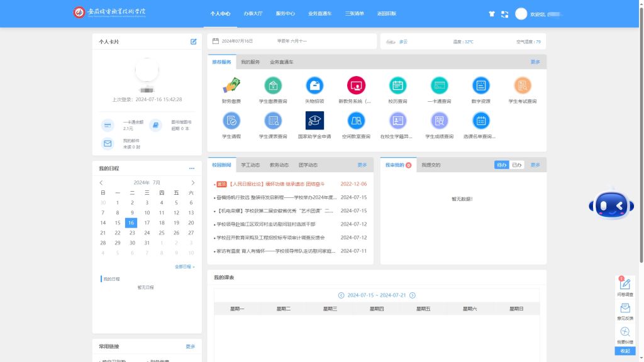The width and height of the screenshot is (644, 362).
Task: Open the 服务中心 navigation tab
Action: tap(285, 14)
